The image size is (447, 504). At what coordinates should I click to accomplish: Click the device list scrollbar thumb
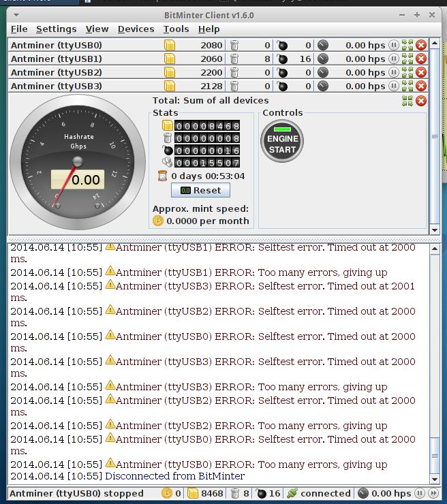click(x=435, y=136)
